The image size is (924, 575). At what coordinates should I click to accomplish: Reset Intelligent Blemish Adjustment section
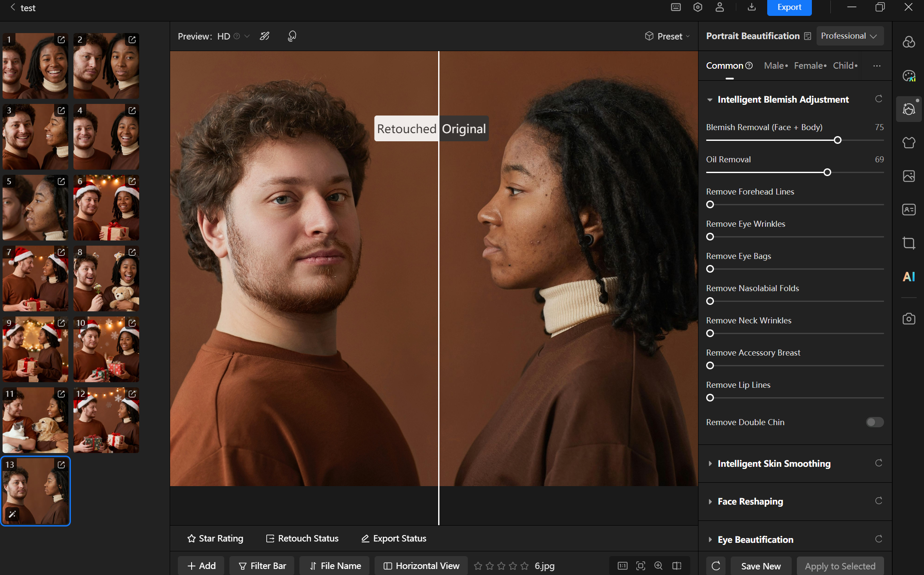click(878, 99)
